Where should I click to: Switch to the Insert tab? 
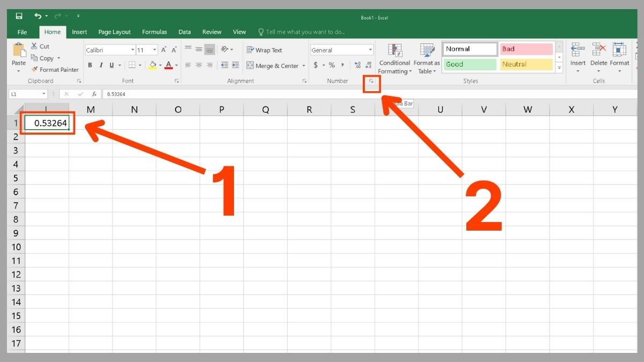pos(79,32)
